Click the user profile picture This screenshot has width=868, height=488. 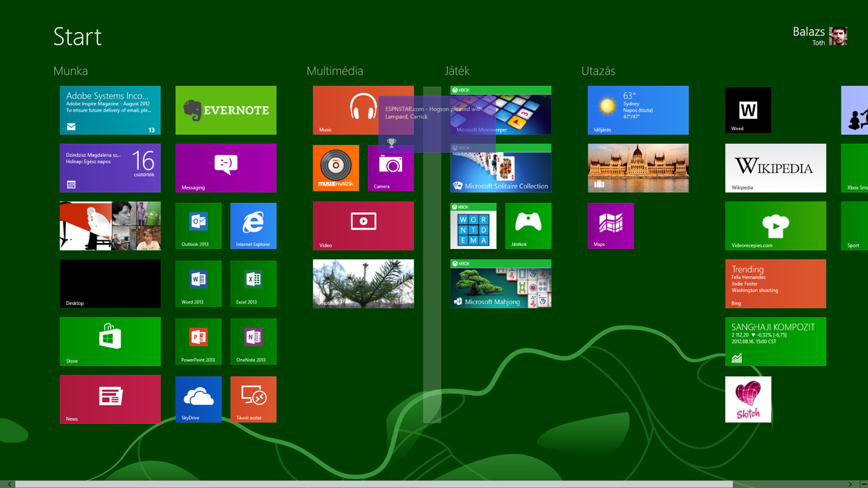[838, 36]
